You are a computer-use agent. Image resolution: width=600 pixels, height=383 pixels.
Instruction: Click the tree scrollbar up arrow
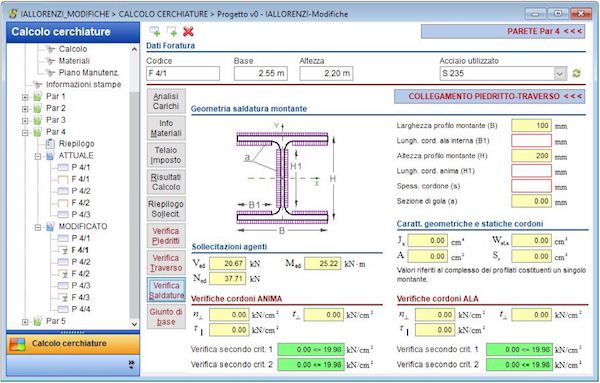pyautogui.click(x=134, y=49)
